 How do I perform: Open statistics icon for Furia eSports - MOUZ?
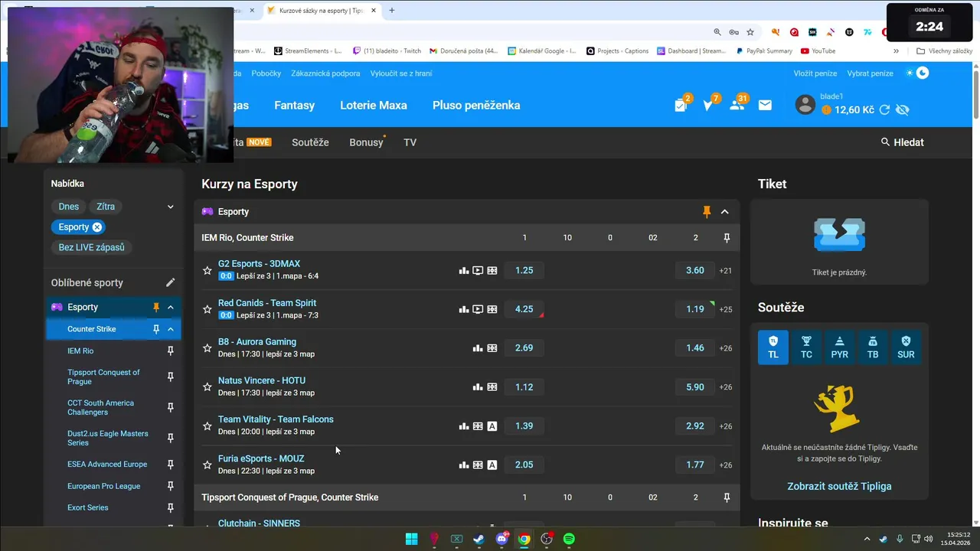[464, 465]
